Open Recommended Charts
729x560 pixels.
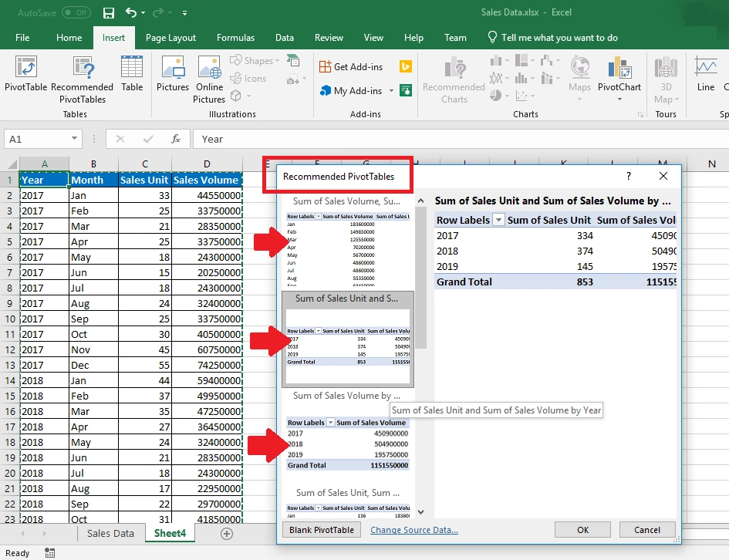point(454,79)
